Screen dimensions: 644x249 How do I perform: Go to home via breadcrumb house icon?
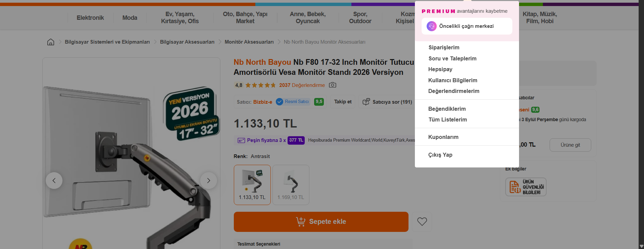tap(51, 42)
